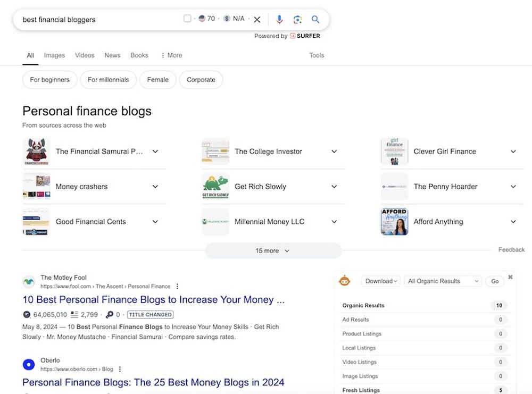This screenshot has height=394, width=532.
Task: Click The Penny Hoarder thumbnail
Action: click(395, 187)
